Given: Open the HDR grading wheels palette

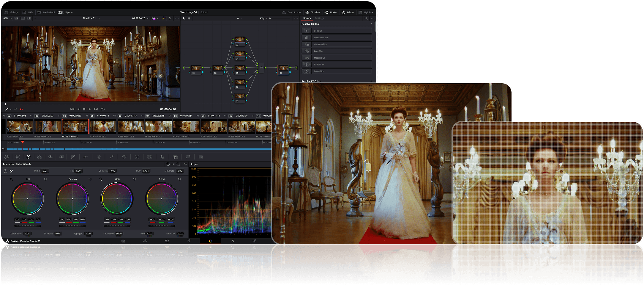Looking at the screenshot, I should [x=39, y=157].
